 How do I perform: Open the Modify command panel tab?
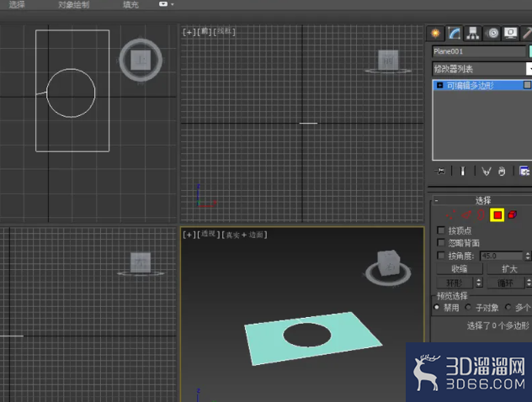pos(455,33)
